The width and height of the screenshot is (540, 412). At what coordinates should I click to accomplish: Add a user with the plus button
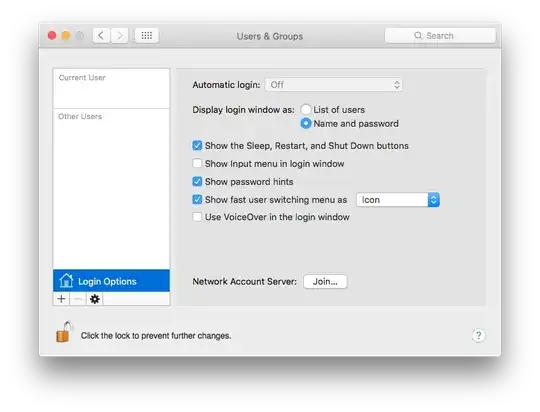point(61,299)
